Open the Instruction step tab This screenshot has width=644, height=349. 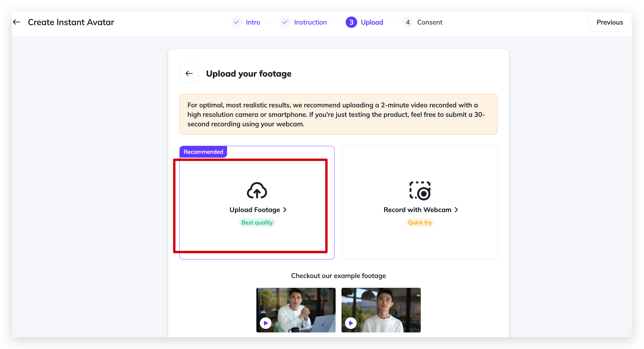[310, 22]
